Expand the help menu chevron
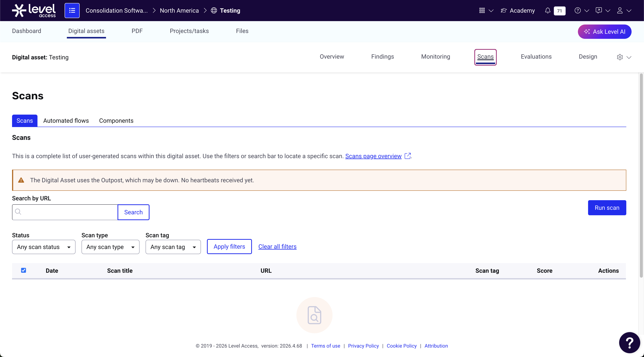This screenshot has height=357, width=644. (x=587, y=11)
